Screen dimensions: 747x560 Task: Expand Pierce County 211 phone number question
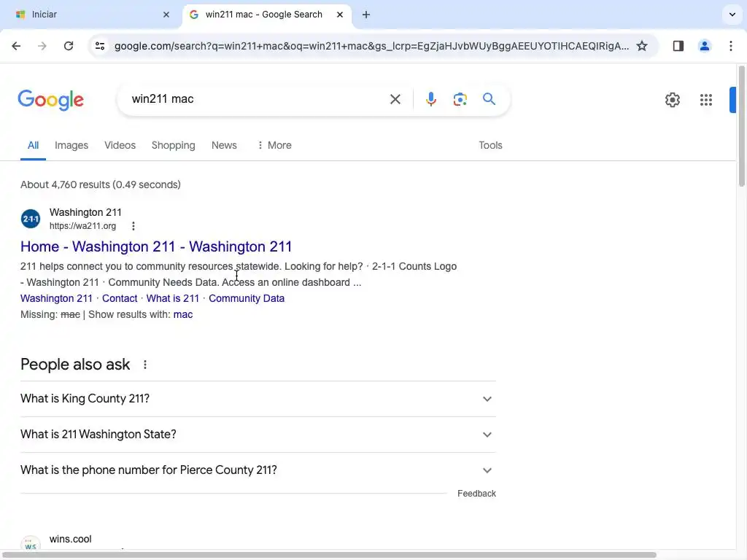pos(258,470)
